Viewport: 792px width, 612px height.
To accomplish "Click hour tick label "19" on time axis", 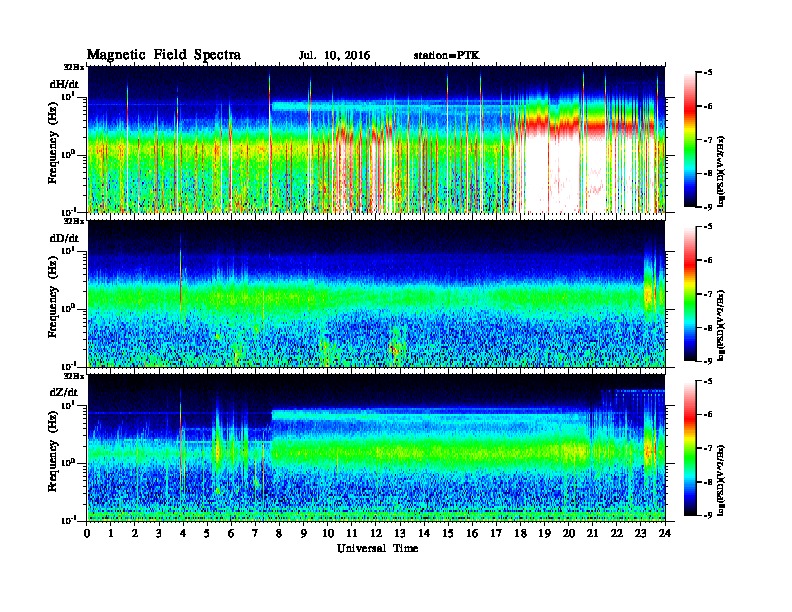I will click(544, 533).
